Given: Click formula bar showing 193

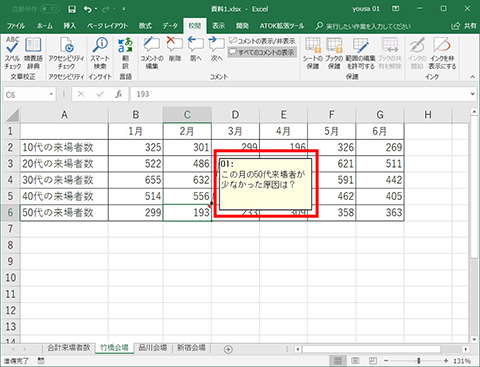Looking at the screenshot, I should [x=299, y=94].
